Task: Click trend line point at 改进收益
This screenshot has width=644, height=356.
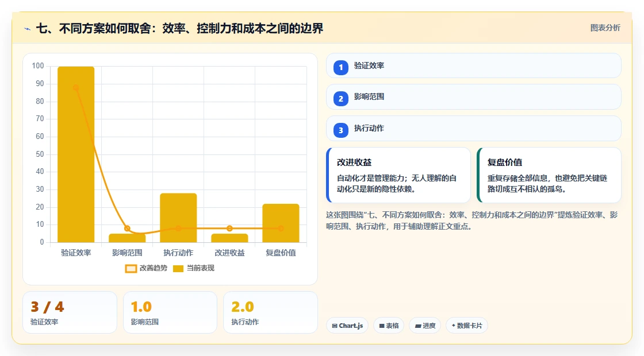Action: (x=229, y=229)
